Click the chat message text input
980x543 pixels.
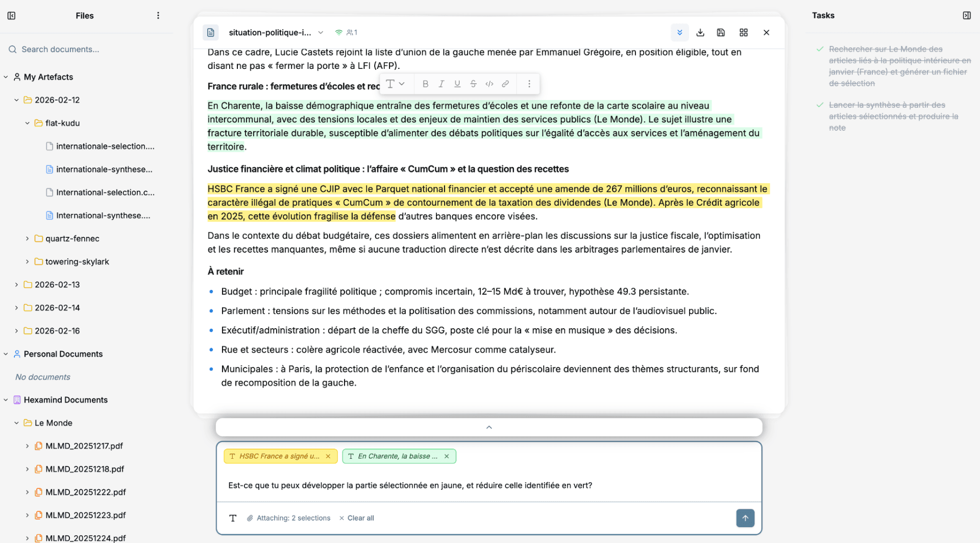coord(489,485)
